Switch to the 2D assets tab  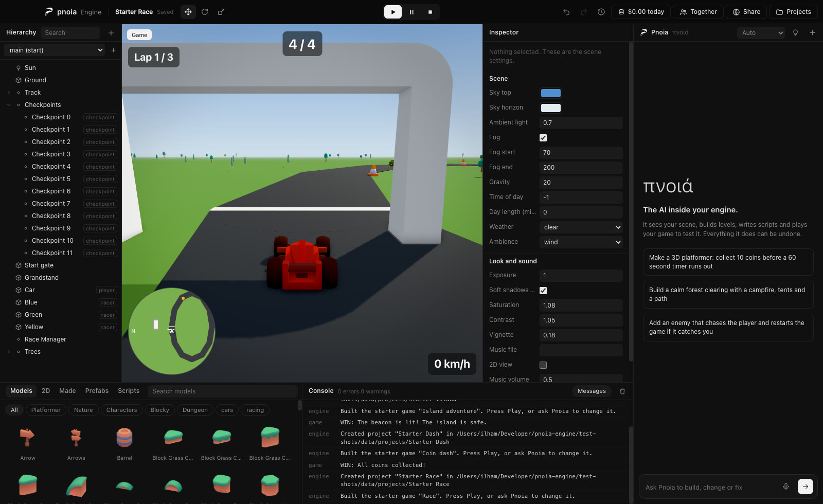pyautogui.click(x=46, y=391)
